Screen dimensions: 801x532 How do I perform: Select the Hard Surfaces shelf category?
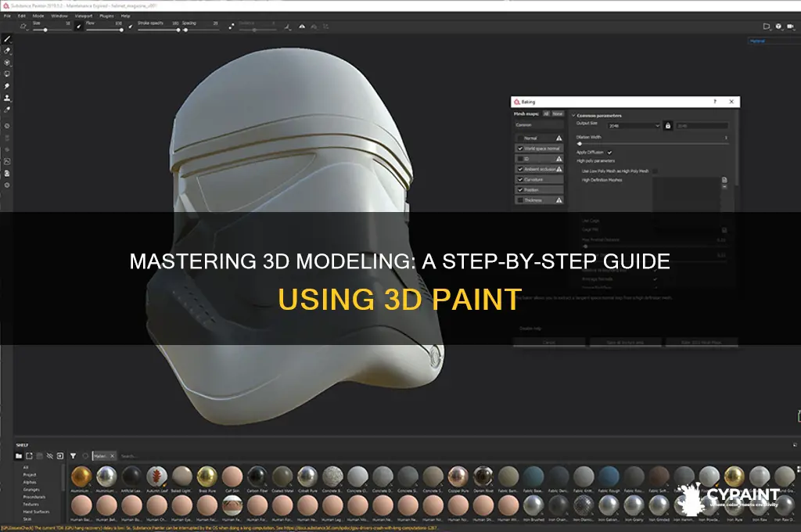coord(36,512)
